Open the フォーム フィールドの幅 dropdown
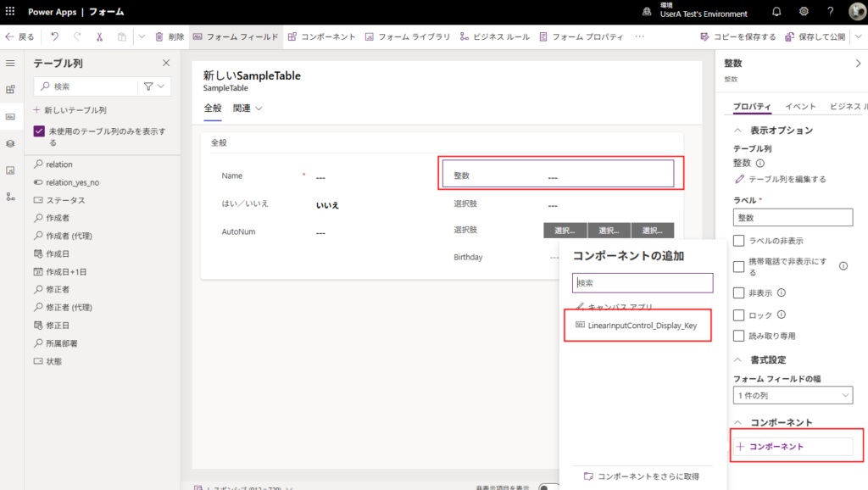Screen dimensions: 868x490 tap(793, 396)
